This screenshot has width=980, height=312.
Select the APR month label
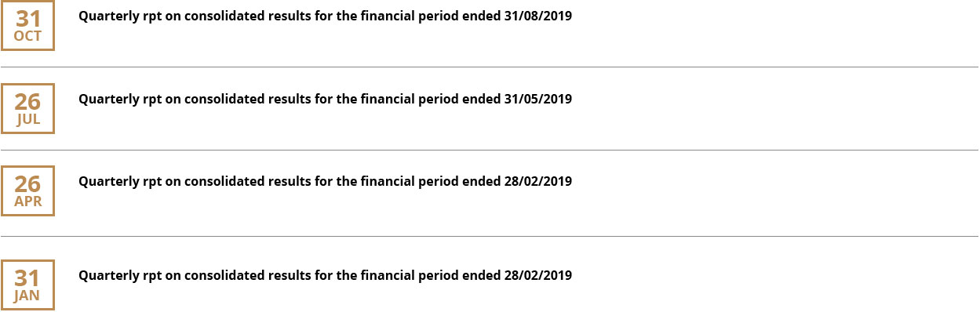coord(27,201)
